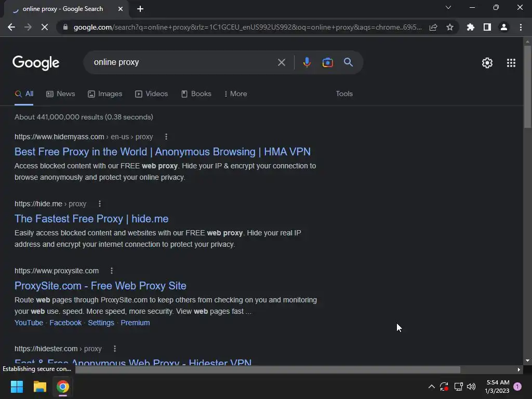Click the address bar URL
This screenshot has width=532, height=399.
pyautogui.click(x=248, y=27)
